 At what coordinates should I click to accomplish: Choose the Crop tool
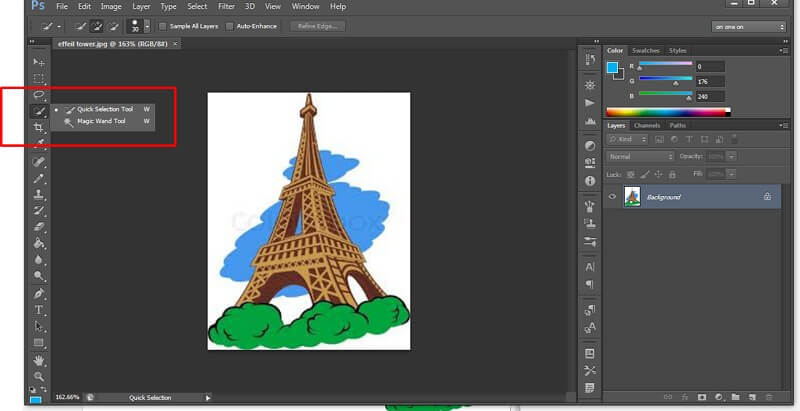click(x=39, y=128)
